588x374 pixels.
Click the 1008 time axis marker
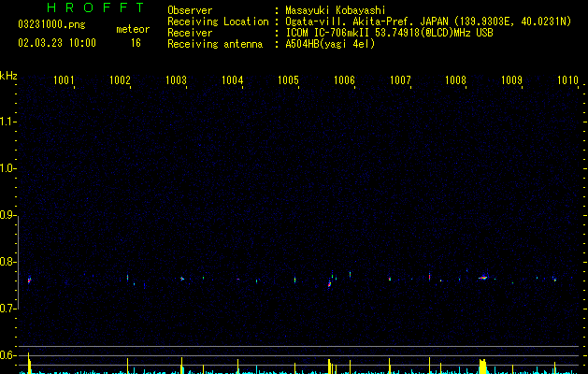455,79
